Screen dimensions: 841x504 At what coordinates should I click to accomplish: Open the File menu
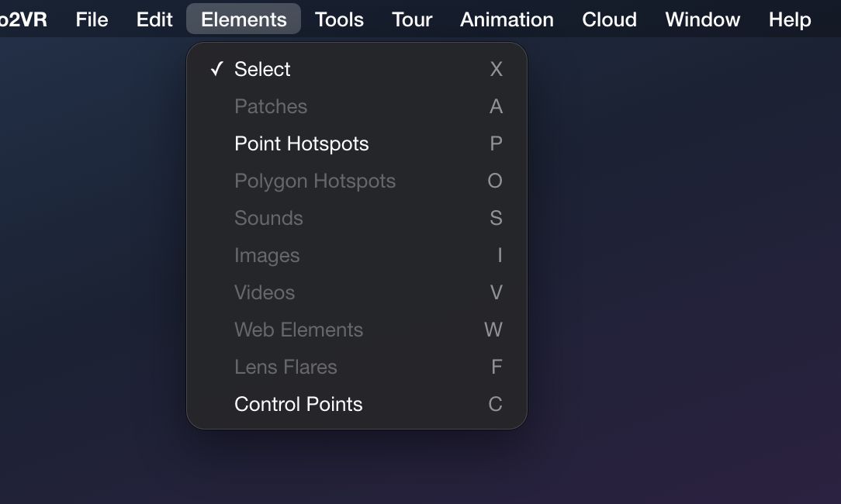pos(92,19)
